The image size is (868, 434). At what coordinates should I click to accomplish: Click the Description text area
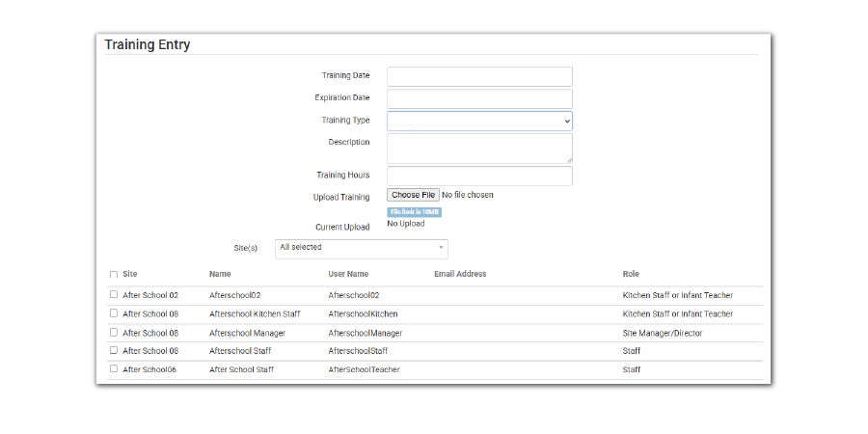(x=479, y=148)
